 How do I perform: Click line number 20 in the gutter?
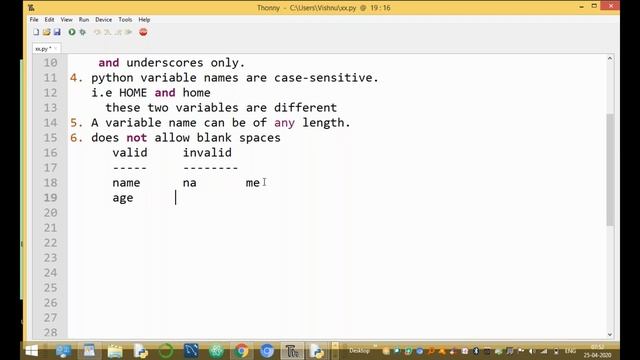[x=51, y=213]
